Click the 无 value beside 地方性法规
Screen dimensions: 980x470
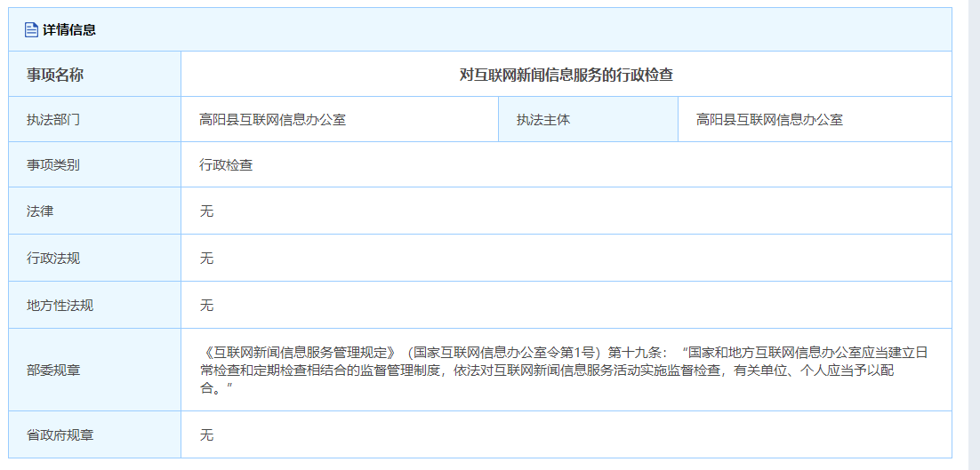[x=206, y=306]
